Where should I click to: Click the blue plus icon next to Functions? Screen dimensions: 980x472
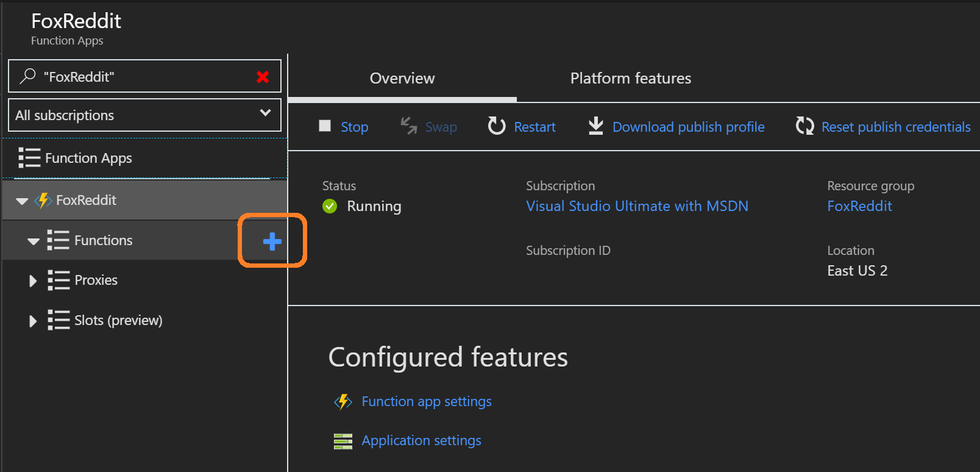coord(272,241)
